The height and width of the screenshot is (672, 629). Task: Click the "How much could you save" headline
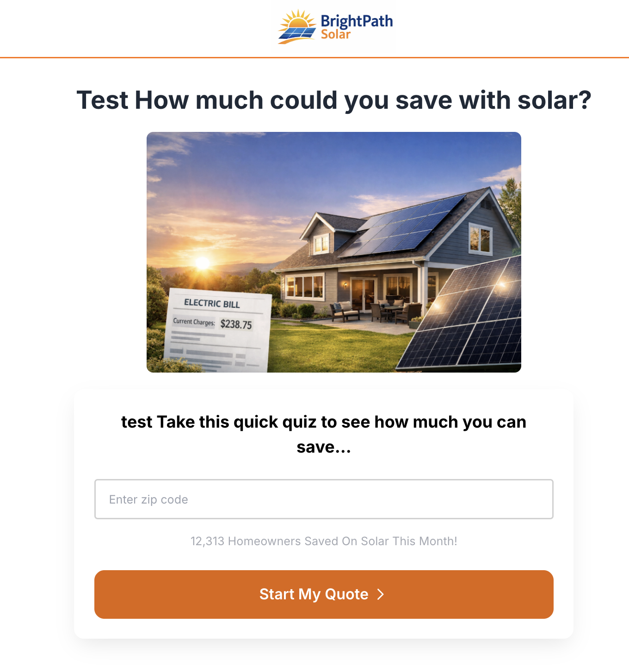point(333,100)
